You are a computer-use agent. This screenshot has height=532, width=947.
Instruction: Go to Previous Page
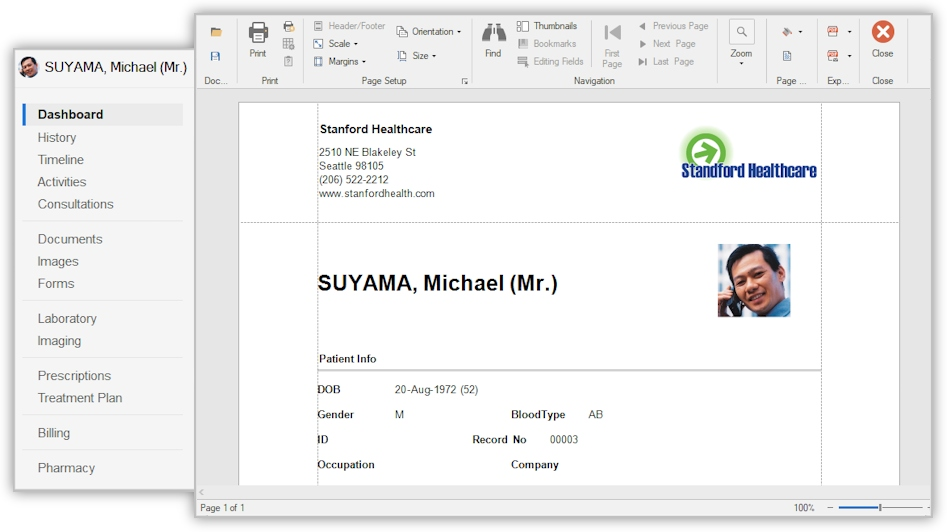tap(673, 26)
